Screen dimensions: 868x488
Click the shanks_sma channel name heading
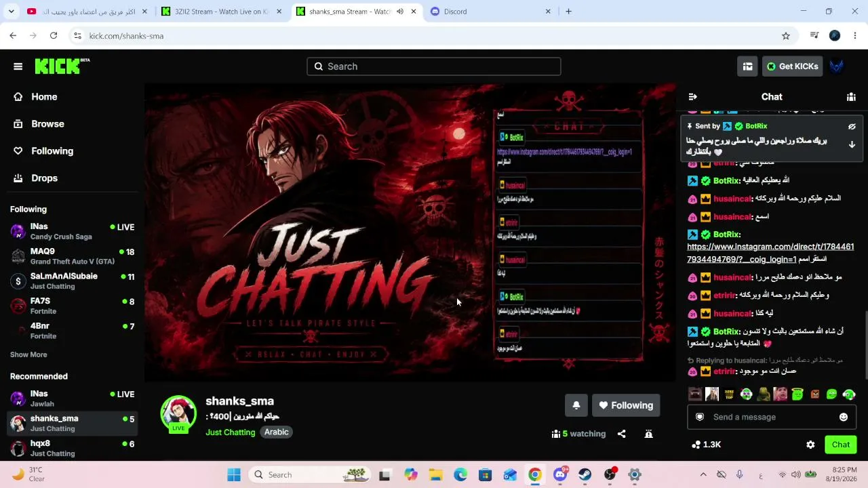(239, 401)
